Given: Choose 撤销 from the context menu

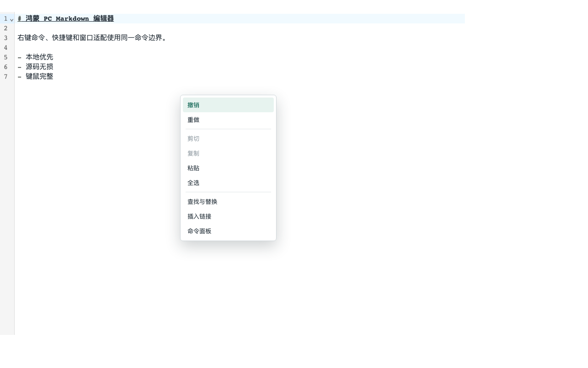Looking at the screenshot, I should pyautogui.click(x=228, y=105).
